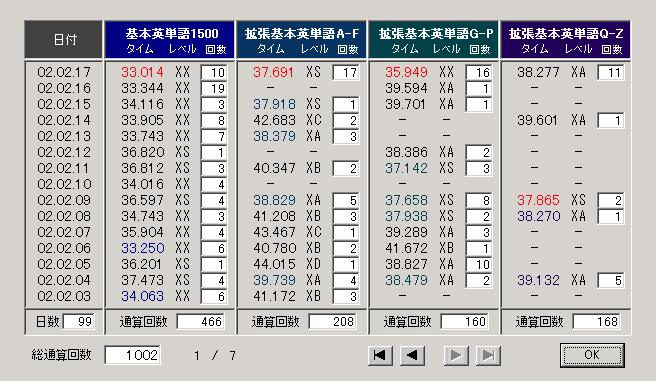The height and width of the screenshot is (381, 656).
Task: Click the blue time 34.063
Action: [x=142, y=296]
